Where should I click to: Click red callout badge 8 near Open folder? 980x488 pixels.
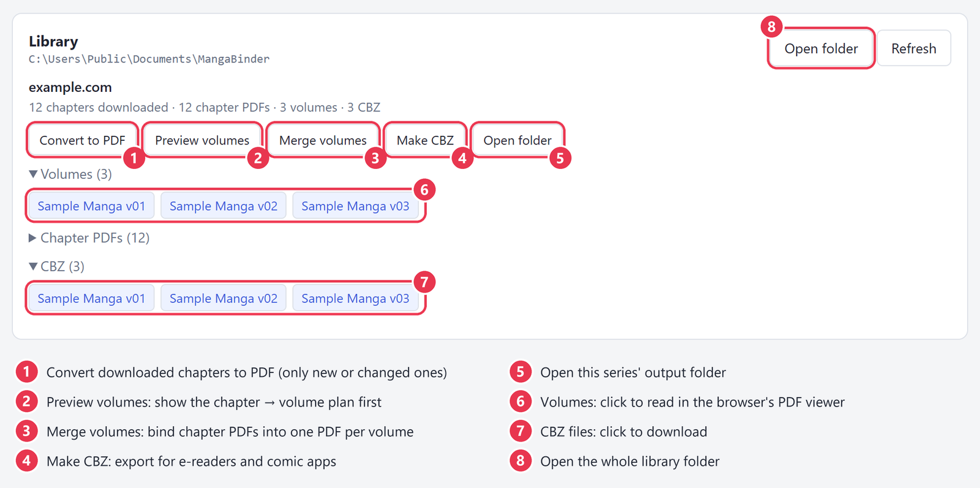click(772, 27)
